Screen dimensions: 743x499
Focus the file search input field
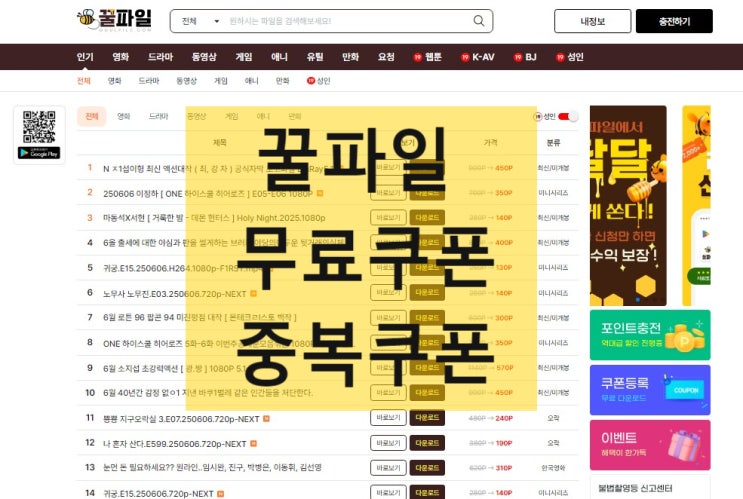[x=348, y=21]
